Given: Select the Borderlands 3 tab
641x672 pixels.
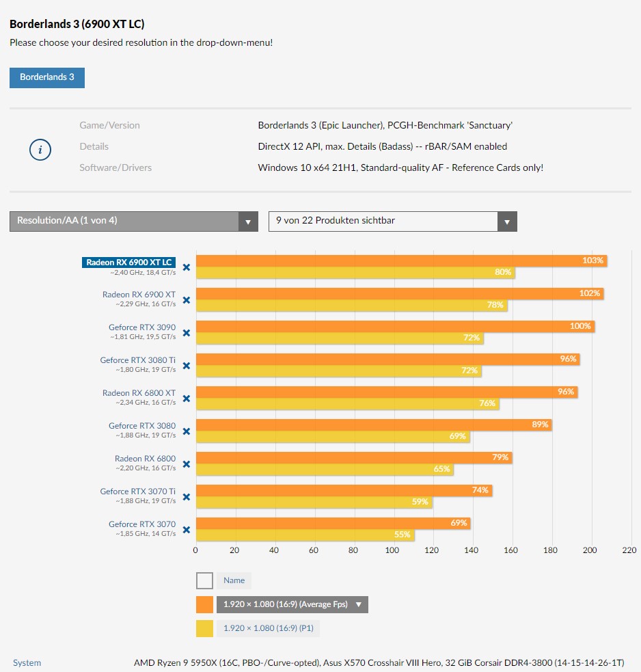Looking at the screenshot, I should [47, 77].
